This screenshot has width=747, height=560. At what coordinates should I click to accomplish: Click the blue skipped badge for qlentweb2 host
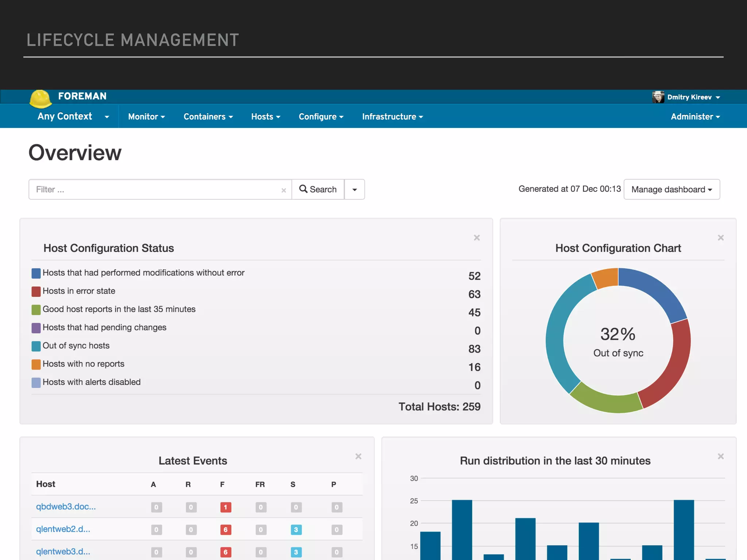click(x=296, y=530)
